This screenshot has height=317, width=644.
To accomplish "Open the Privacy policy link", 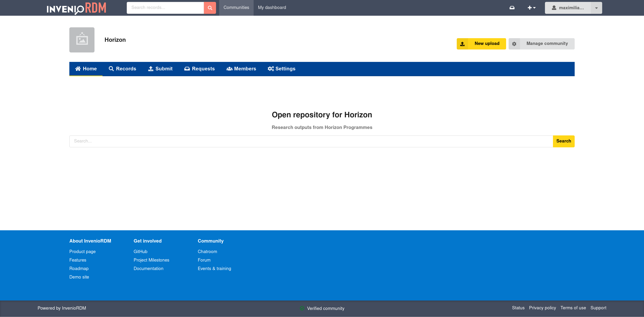I will (542, 308).
